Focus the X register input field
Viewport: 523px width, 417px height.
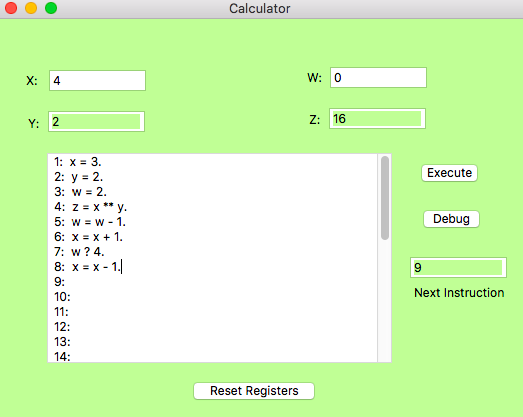click(x=97, y=80)
